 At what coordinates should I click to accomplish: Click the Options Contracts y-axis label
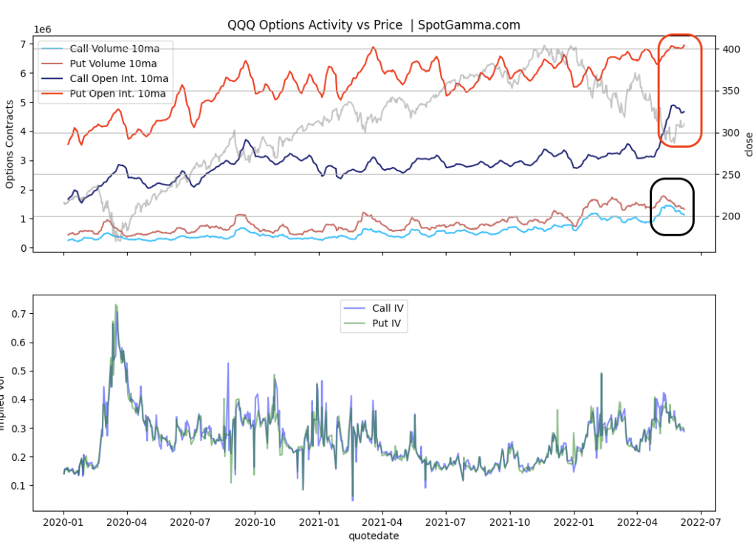10,145
